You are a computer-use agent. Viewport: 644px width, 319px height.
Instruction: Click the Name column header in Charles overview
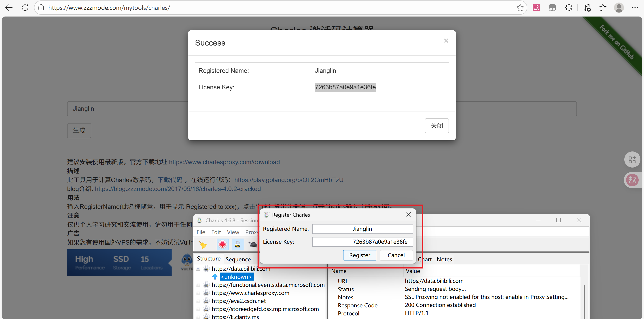(x=366, y=271)
